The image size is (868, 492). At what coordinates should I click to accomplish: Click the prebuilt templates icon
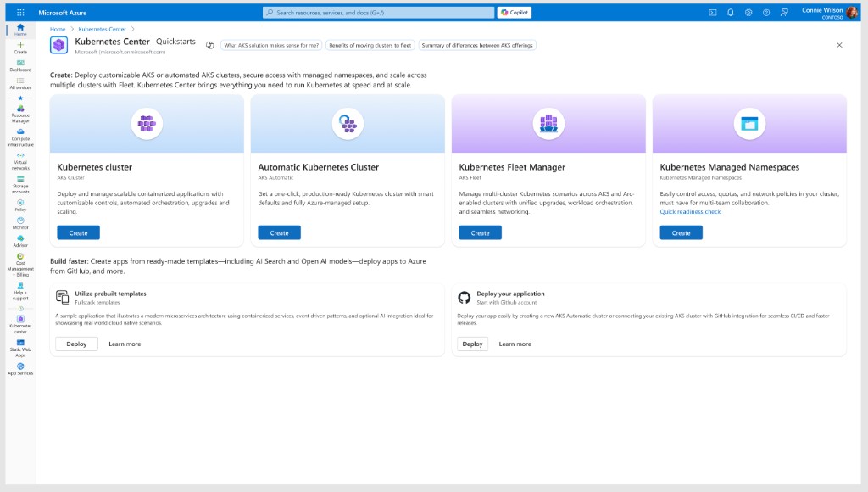pyautogui.click(x=63, y=297)
